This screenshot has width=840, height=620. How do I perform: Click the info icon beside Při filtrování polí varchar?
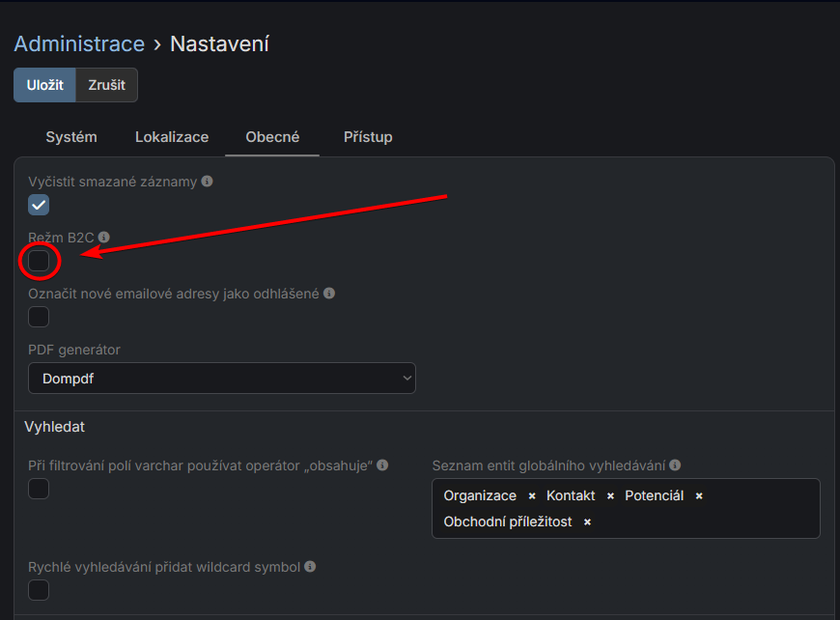tap(381, 465)
